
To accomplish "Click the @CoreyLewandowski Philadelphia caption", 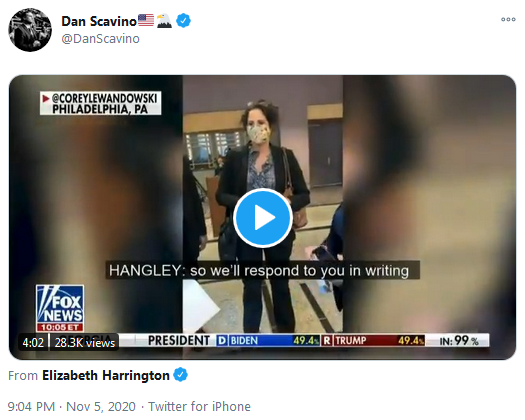I will (x=100, y=103).
